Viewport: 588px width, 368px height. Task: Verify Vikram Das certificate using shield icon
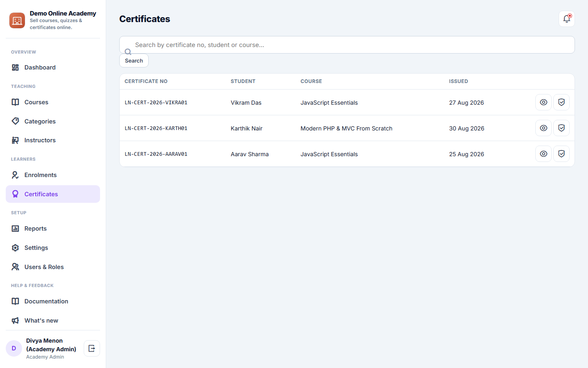click(x=561, y=102)
